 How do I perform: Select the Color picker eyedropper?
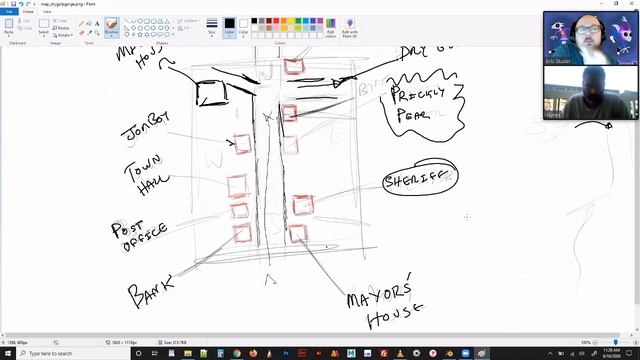coord(89,33)
